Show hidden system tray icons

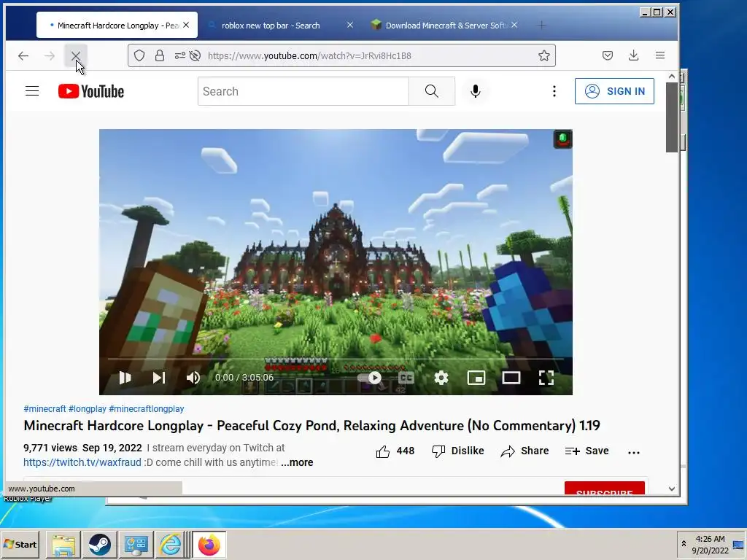(684, 544)
